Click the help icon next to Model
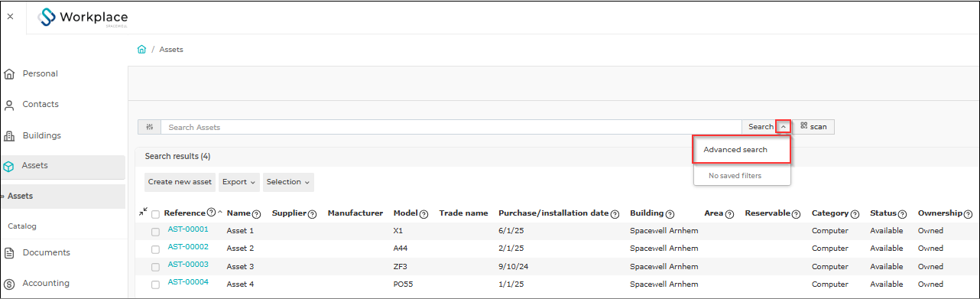The width and height of the screenshot is (980, 299). pyautogui.click(x=423, y=214)
